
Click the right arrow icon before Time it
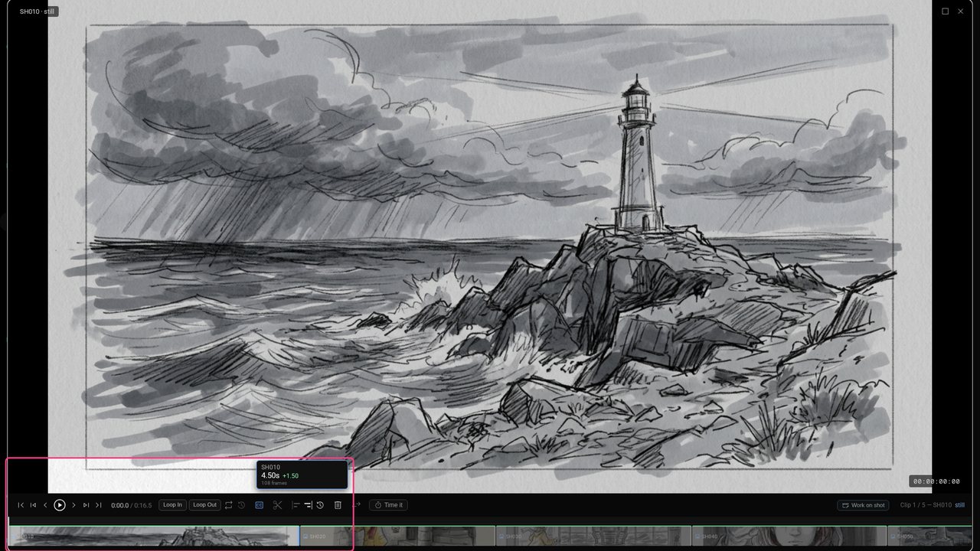point(357,504)
